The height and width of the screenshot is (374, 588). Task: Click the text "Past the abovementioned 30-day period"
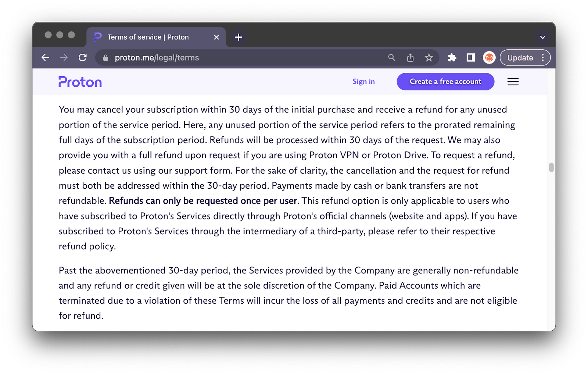point(144,271)
